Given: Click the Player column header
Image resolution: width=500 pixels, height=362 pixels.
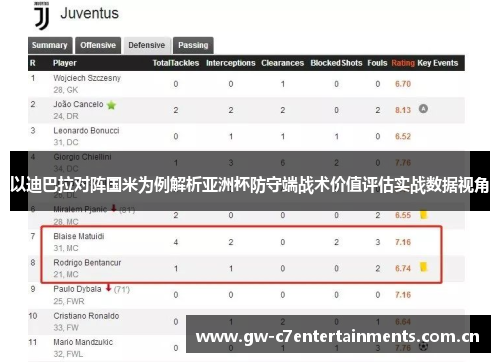Looking at the screenshot, I should (x=65, y=63).
